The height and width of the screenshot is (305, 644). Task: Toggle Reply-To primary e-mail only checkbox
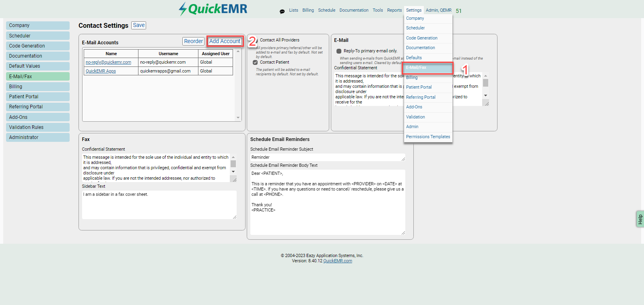pyautogui.click(x=339, y=51)
